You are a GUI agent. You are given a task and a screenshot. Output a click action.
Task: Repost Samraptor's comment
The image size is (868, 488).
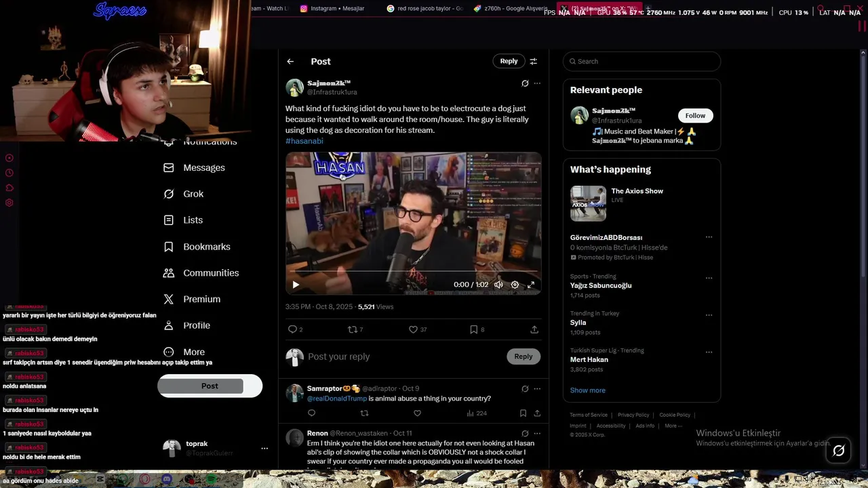pos(364,413)
